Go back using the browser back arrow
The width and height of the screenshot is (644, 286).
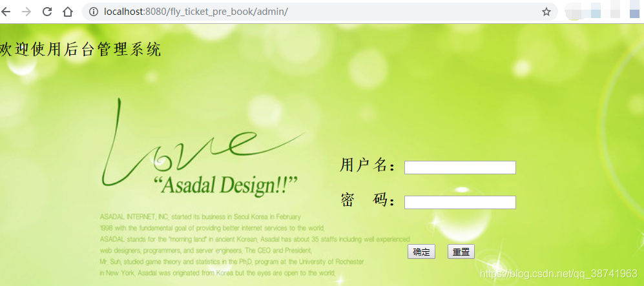(5, 12)
